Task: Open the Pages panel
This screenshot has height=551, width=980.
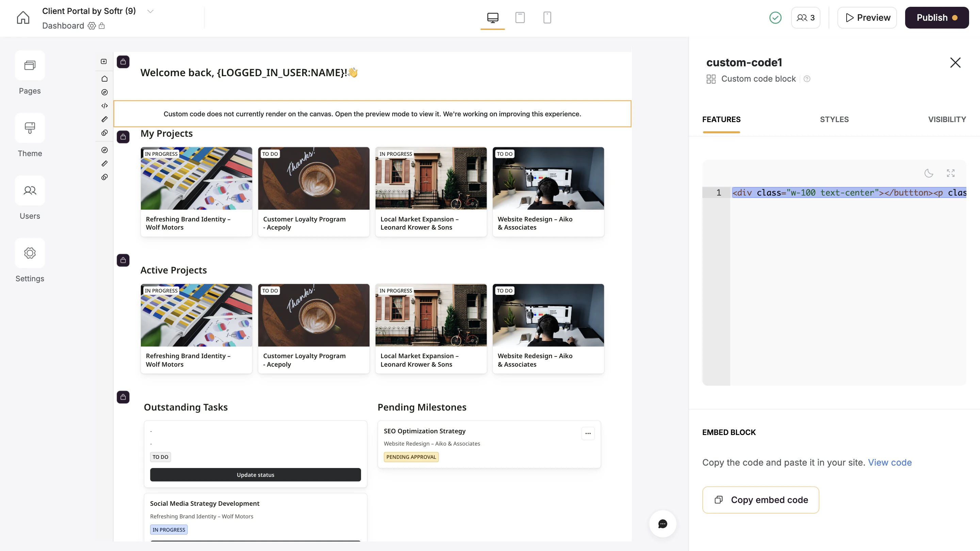Action: coord(30,65)
